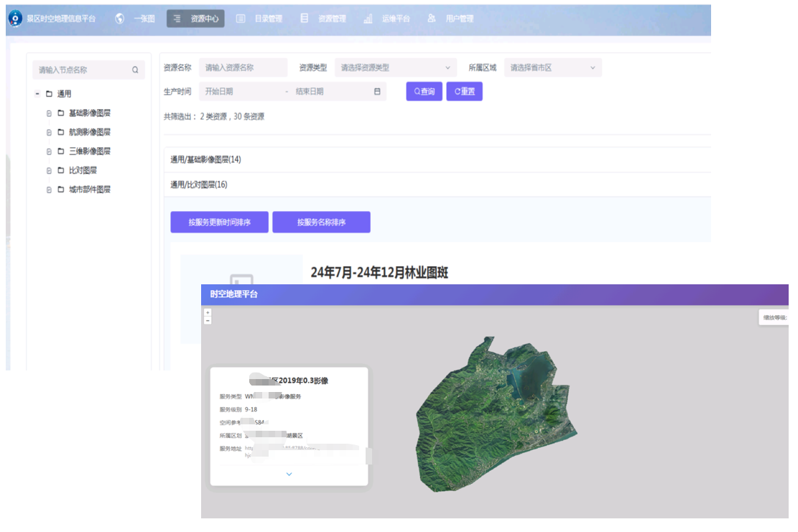Open the 请选择省市区 region dropdown
798x532 pixels.
[552, 67]
